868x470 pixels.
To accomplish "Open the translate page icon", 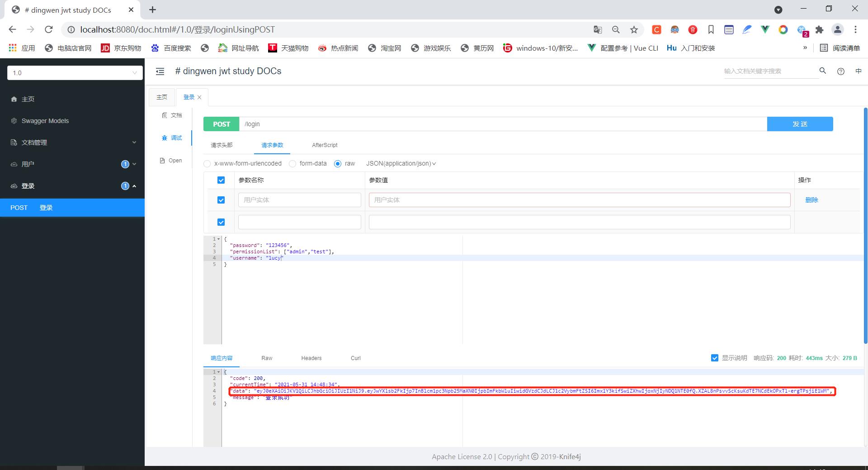I will (598, 29).
